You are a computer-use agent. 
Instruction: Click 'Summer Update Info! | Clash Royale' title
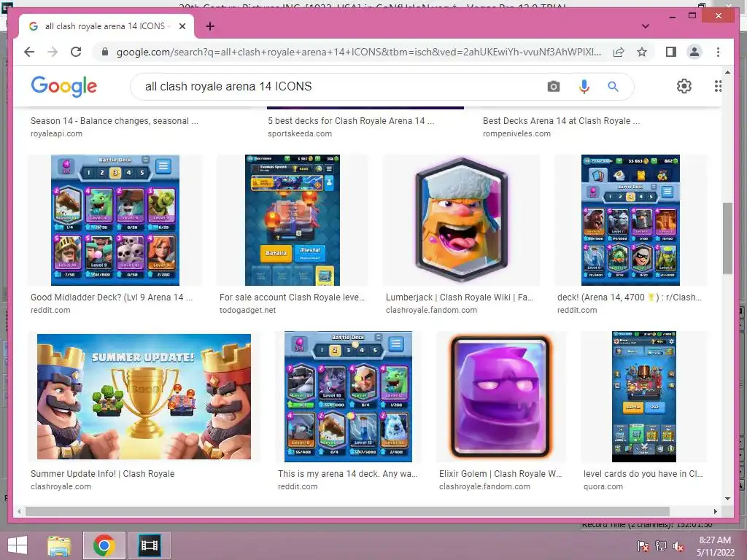102,474
